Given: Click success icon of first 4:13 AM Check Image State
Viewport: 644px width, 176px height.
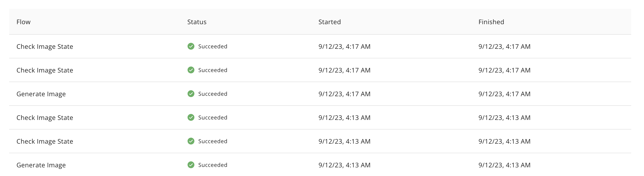Looking at the screenshot, I should coord(191,117).
